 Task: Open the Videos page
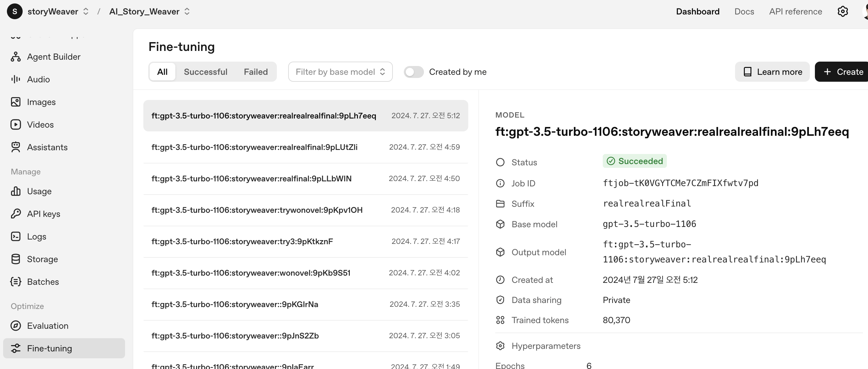(x=40, y=124)
